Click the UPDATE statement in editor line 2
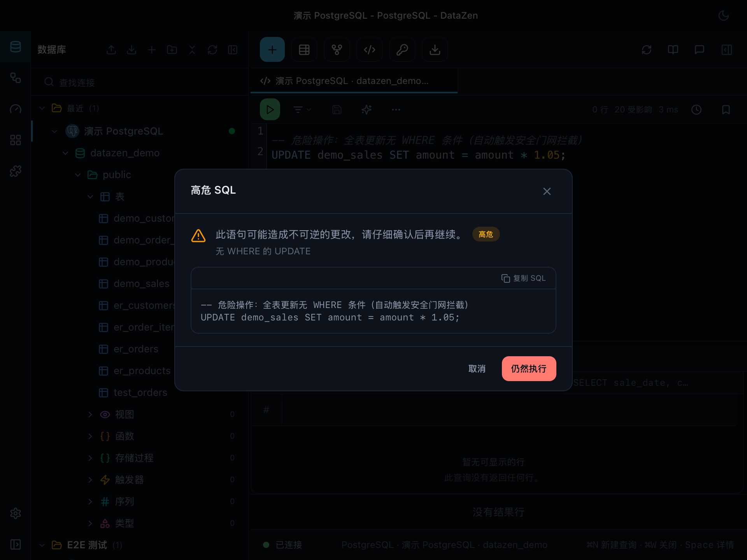This screenshot has width=747, height=560. tap(418, 155)
